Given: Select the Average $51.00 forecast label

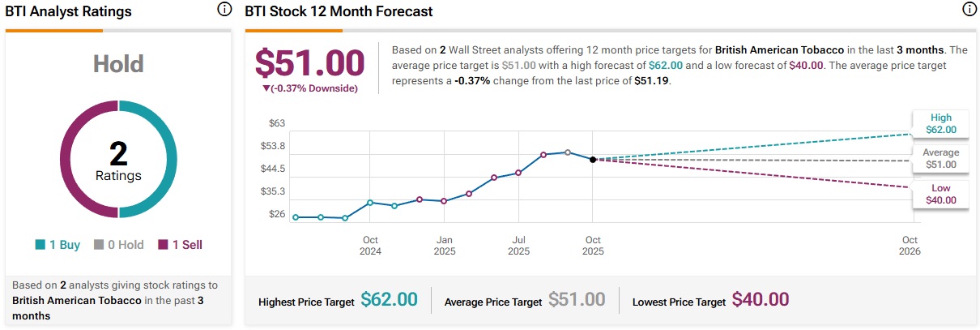Looking at the screenshot, I should 940,158.
